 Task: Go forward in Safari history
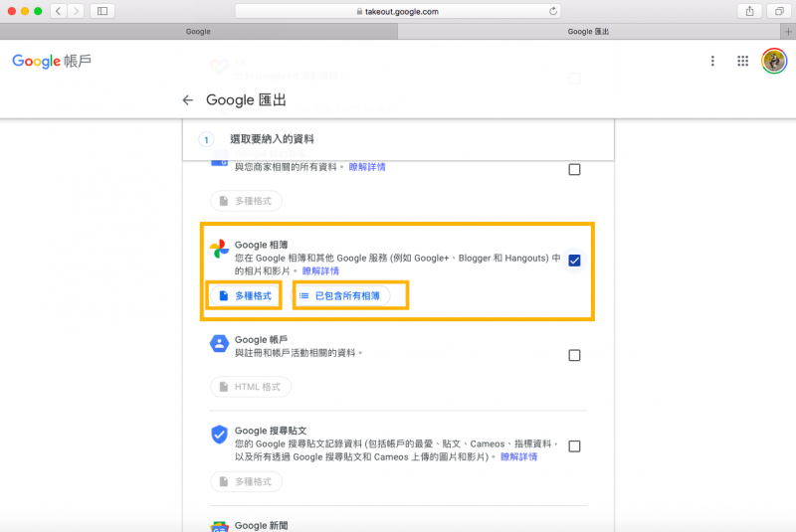click(77, 11)
